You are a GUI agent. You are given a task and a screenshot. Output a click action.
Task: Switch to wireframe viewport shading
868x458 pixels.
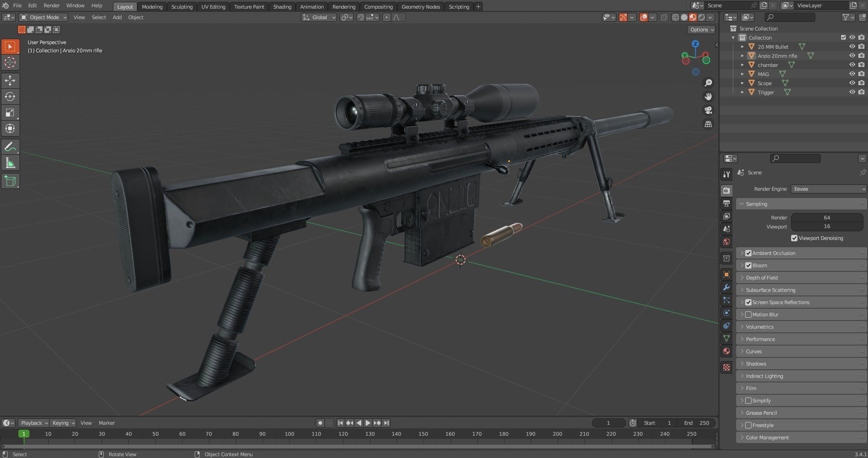pyautogui.click(x=676, y=17)
